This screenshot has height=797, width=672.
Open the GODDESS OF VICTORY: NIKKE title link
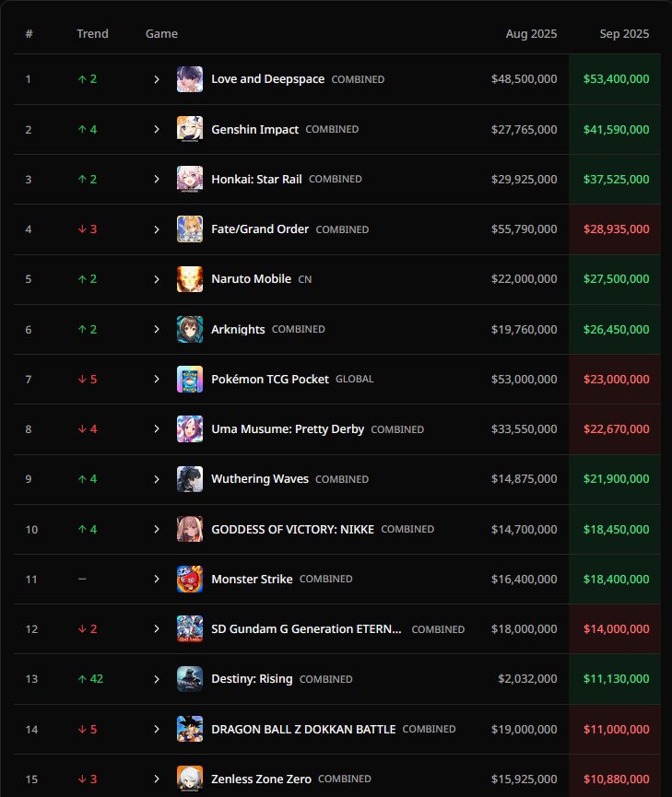pyautogui.click(x=292, y=529)
